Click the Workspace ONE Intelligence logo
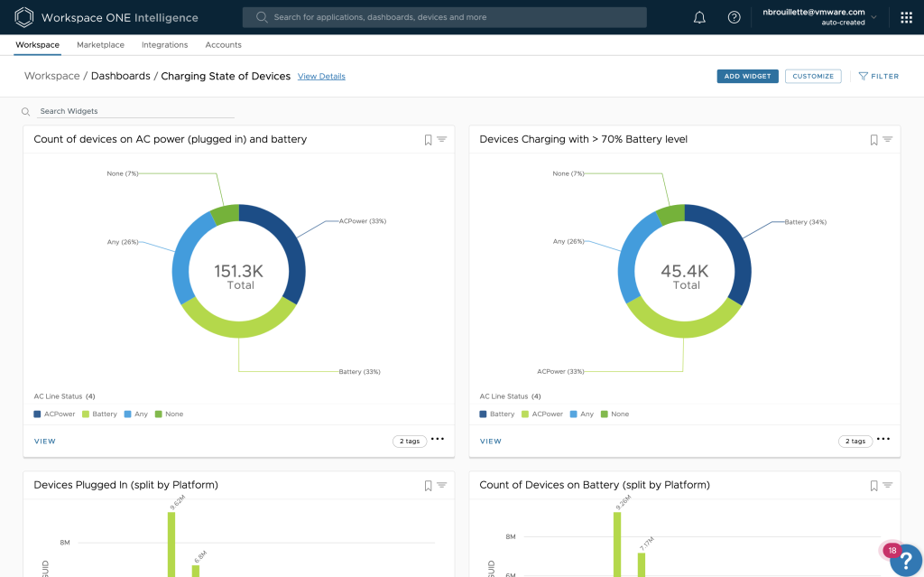 point(24,17)
